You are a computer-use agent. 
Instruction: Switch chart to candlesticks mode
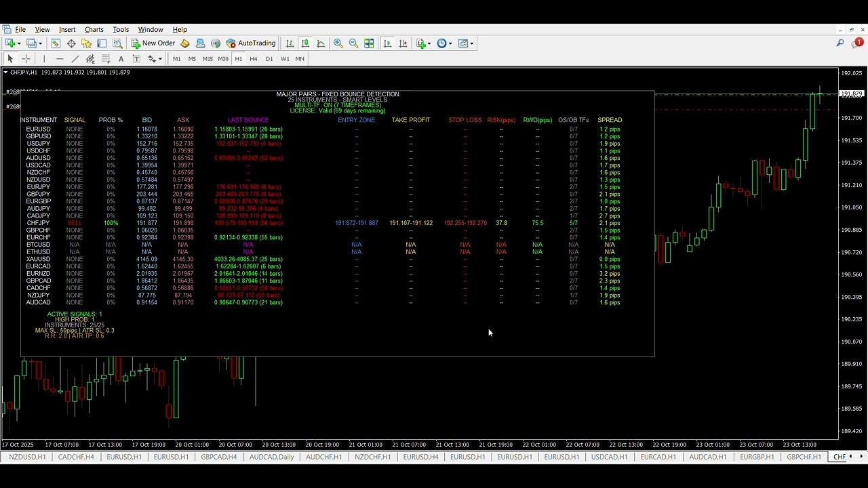point(305,43)
